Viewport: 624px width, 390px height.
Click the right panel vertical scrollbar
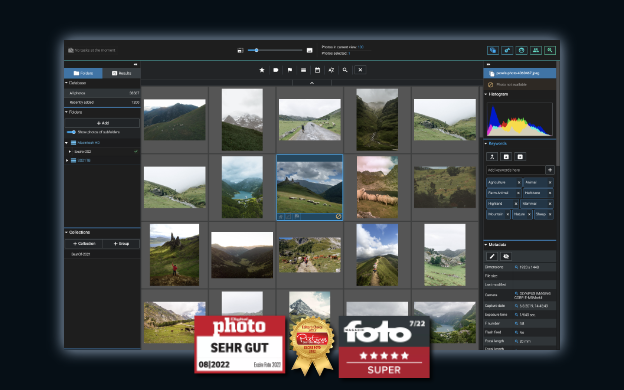click(558, 113)
